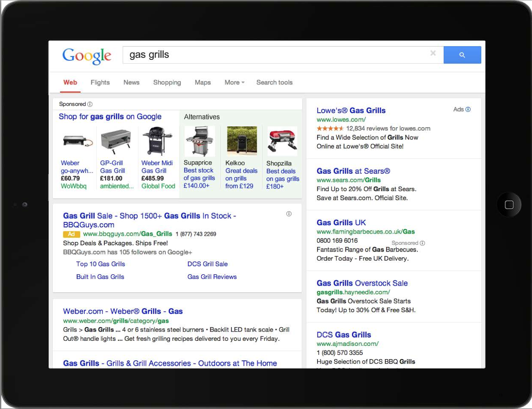The width and height of the screenshot is (532, 409).
Task: Click the Sponsored info icon in the Gas Grills UK ad
Action: click(422, 243)
